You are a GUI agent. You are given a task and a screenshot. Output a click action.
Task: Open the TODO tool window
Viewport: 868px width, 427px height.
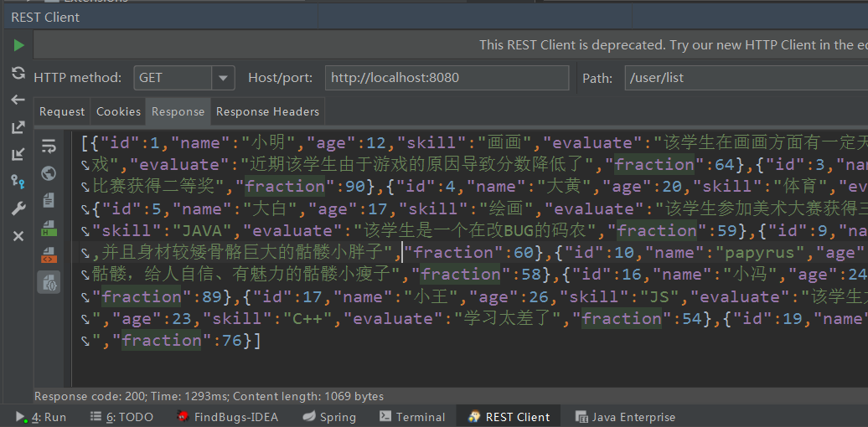(121, 417)
